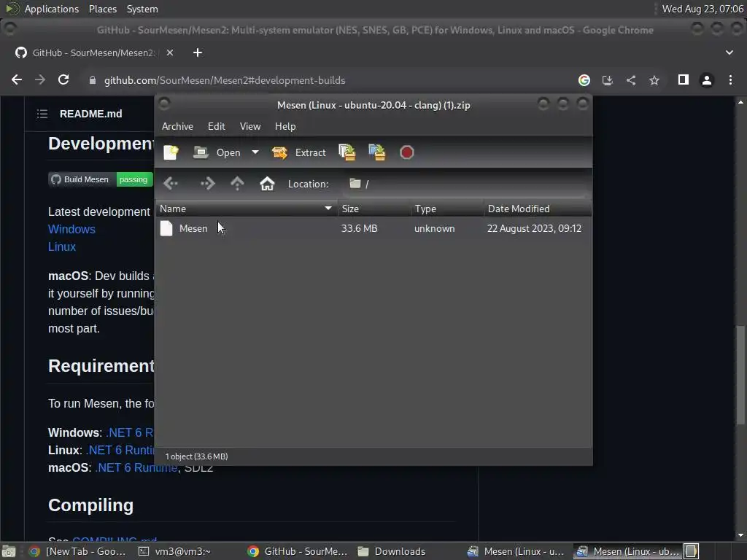Image resolution: width=747 pixels, height=560 pixels.
Task: Open the Places menu
Action: coord(103,9)
